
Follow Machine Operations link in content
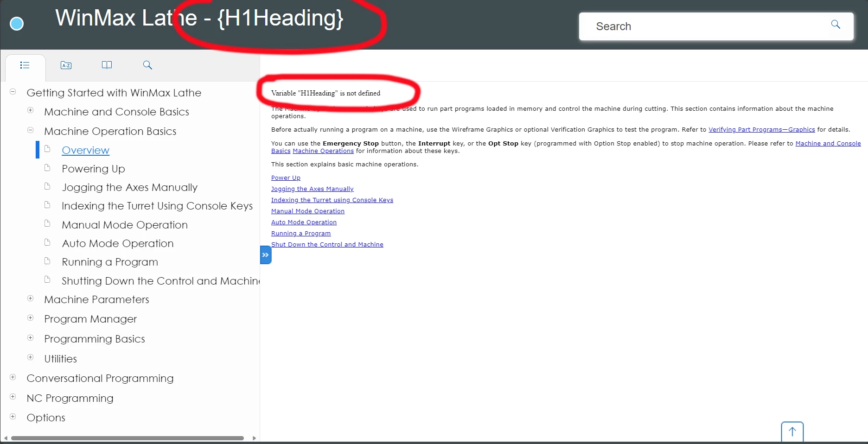point(323,151)
